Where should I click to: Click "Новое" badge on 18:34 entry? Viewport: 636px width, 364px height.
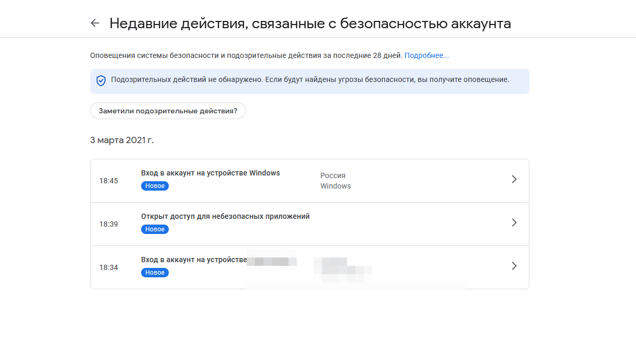coord(155,273)
